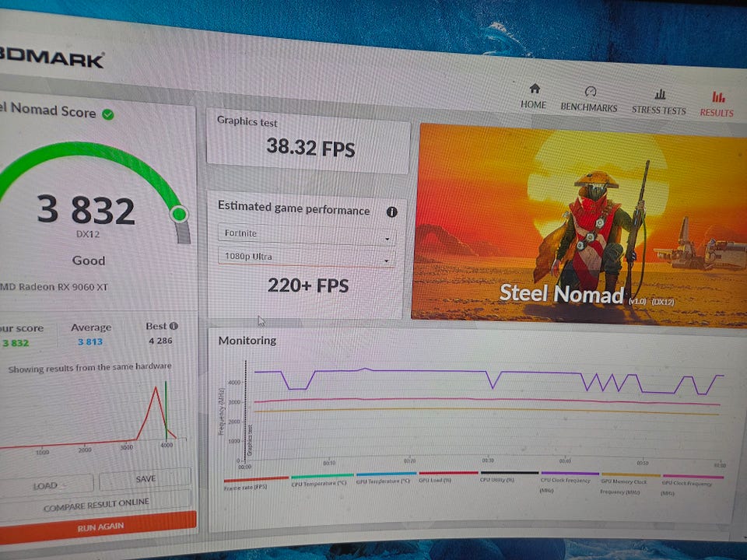Toggle GPU Temperature legend line

[387, 474]
